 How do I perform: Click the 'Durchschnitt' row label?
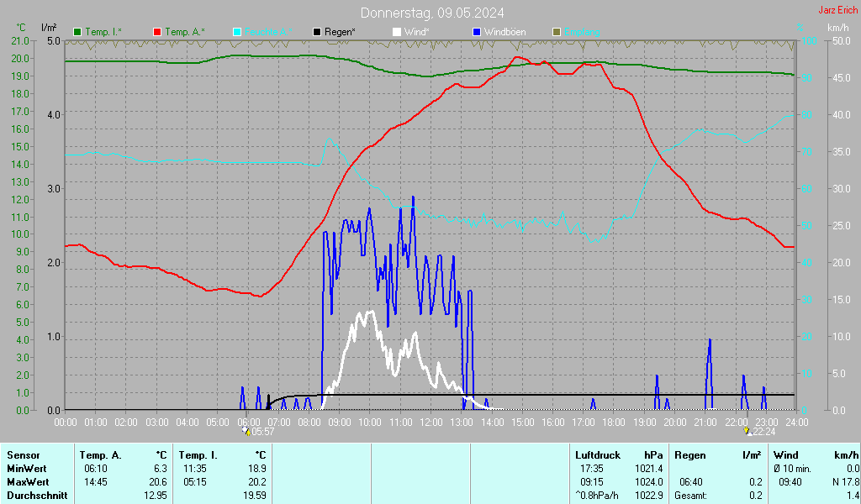[x=37, y=496]
